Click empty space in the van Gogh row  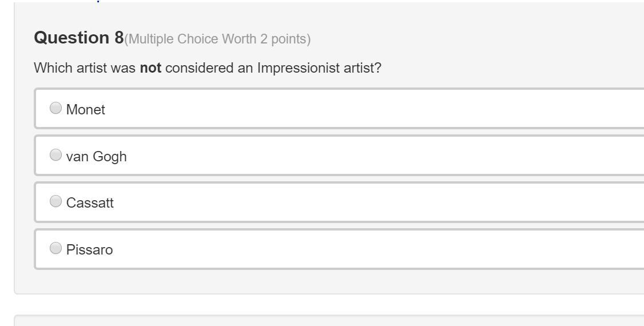coord(372,156)
